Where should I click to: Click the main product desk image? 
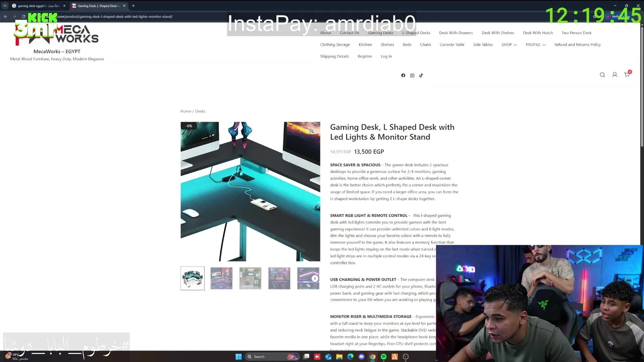pyautogui.click(x=250, y=192)
